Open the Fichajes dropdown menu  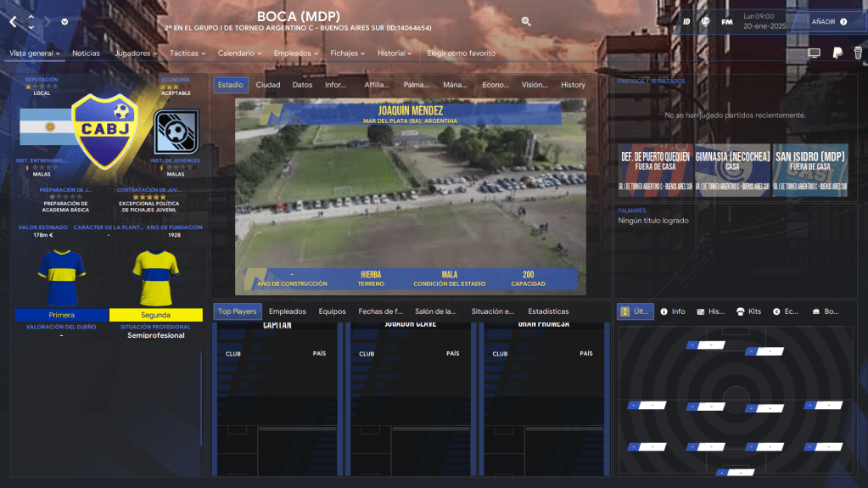[348, 53]
